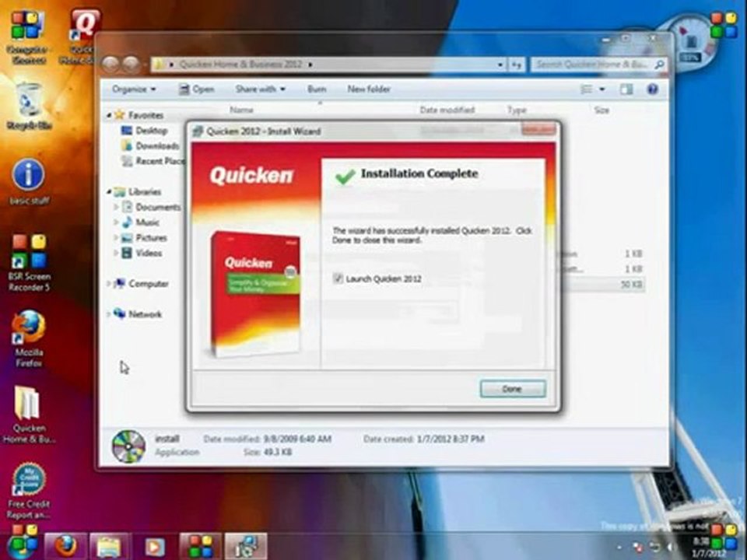747x560 pixels.
Task: Open the Quicken desktop shortcut icon
Action: [x=82, y=37]
